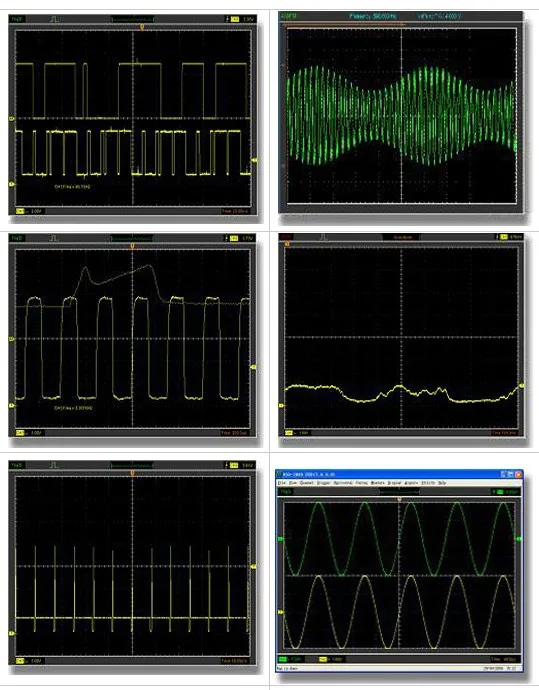Screen dimensions: 539x690
Task: Click memory position bar atop the spike-pulse scope
Action: click(132, 465)
